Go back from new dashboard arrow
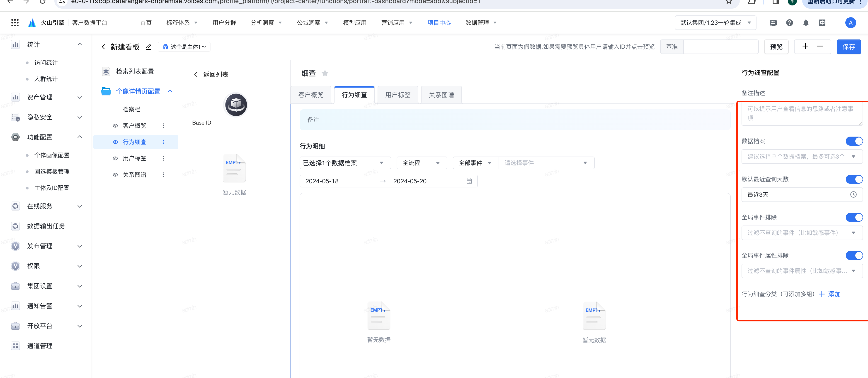This screenshot has width=868, height=378. click(x=103, y=47)
